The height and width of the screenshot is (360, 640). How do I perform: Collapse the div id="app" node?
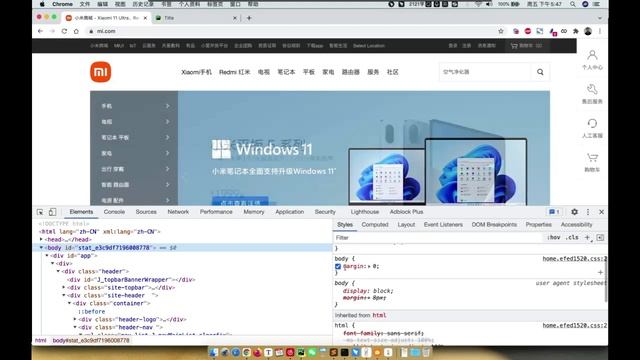click(x=47, y=256)
